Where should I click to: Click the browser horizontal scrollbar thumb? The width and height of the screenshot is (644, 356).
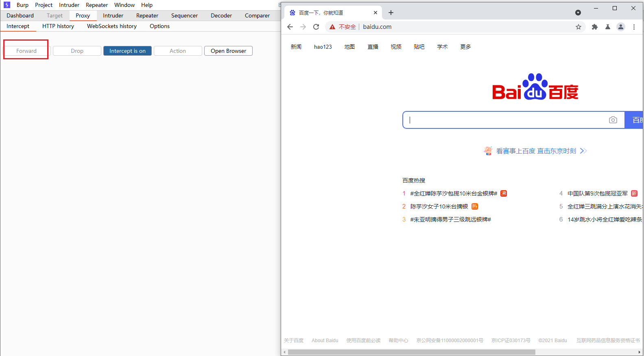411,352
